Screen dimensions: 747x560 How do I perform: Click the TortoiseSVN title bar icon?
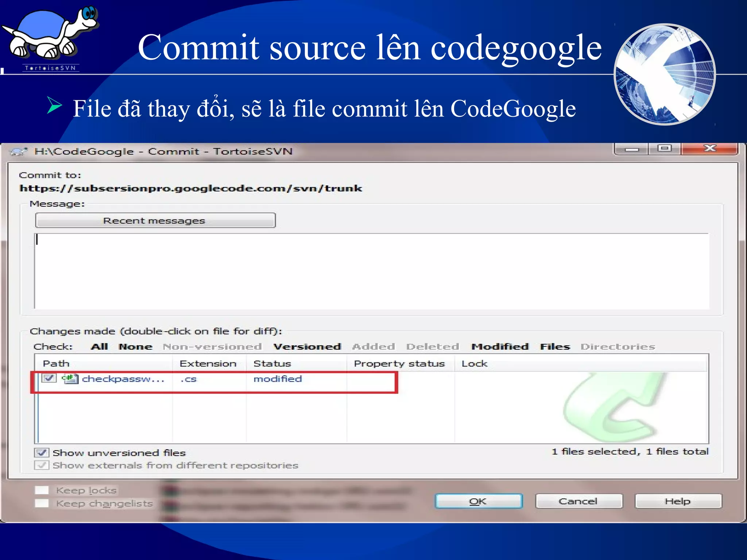(x=19, y=151)
